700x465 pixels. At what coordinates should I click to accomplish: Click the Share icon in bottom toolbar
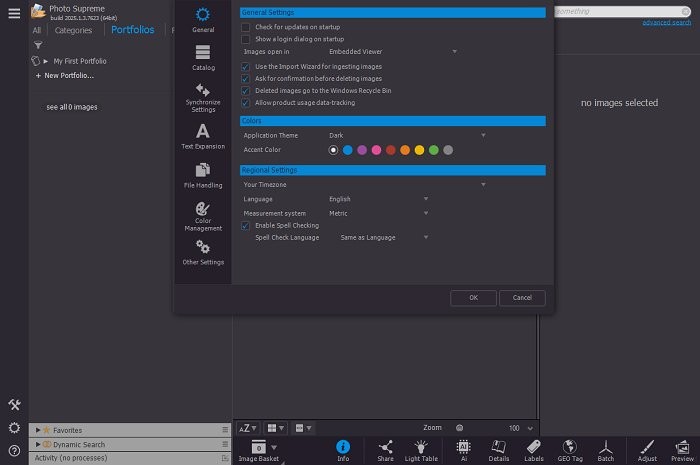click(385, 449)
